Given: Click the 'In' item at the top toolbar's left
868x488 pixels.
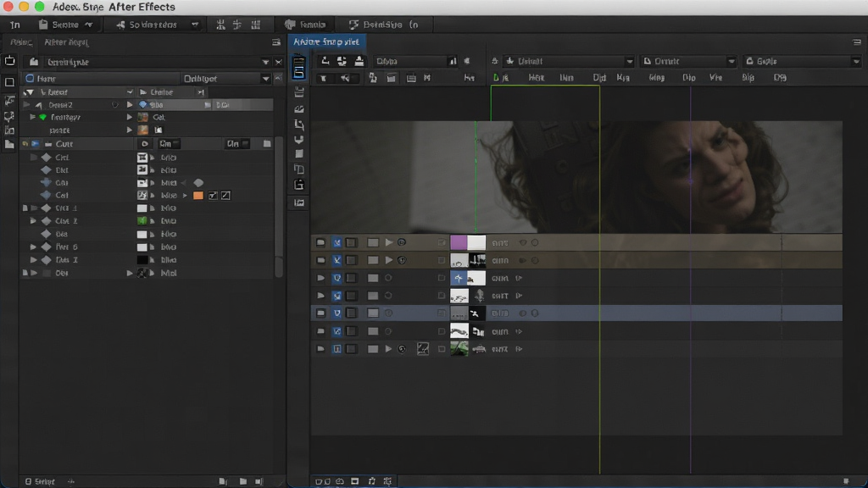Looking at the screenshot, I should tap(15, 25).
